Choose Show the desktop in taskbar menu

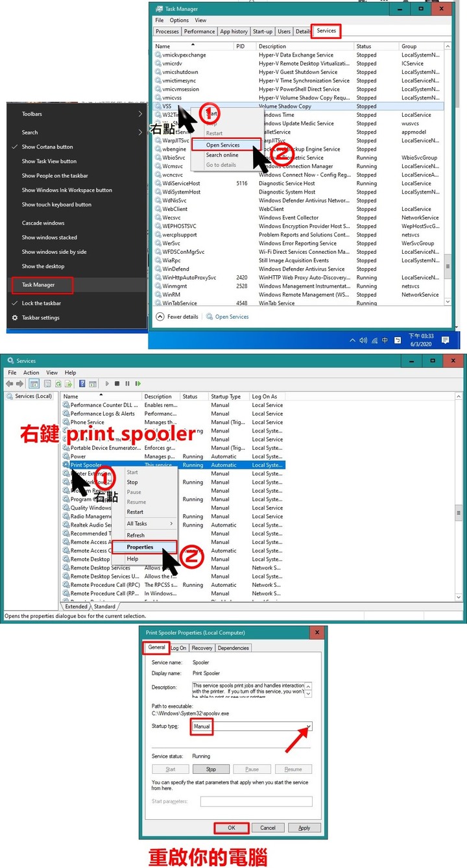point(43,266)
